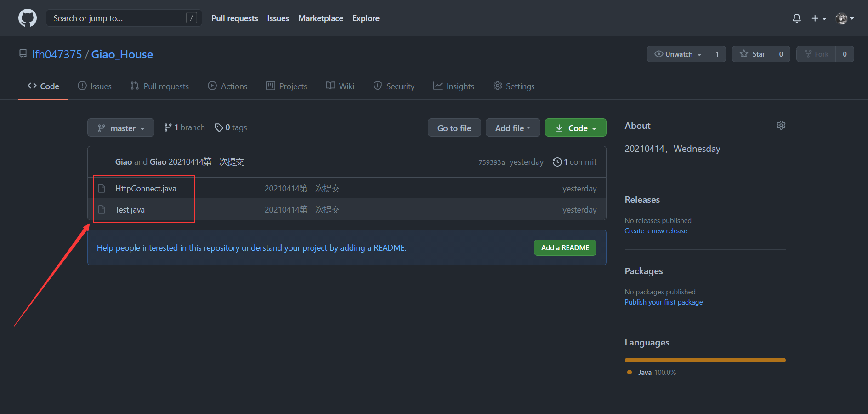Switch to the repository Issues tab

95,86
